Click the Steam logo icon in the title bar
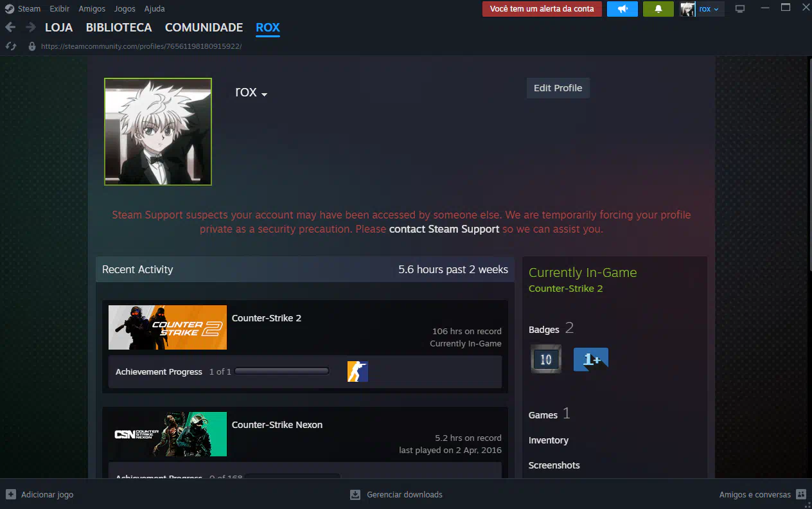 click(10, 9)
